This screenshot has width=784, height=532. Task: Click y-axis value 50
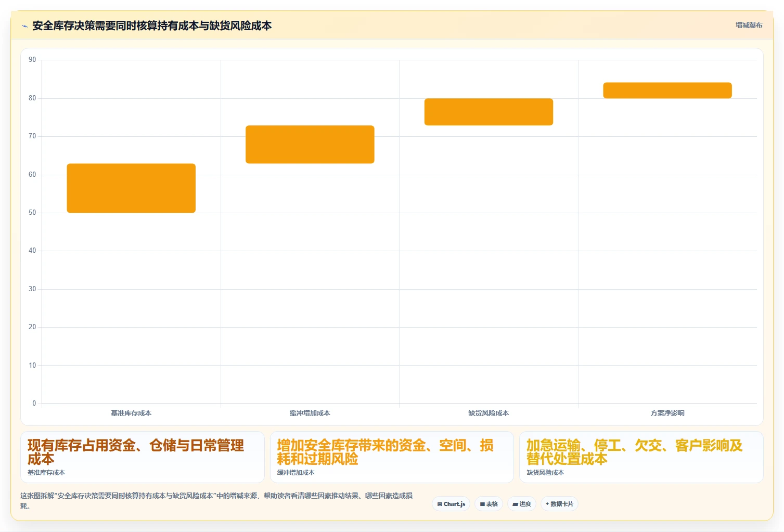32,213
